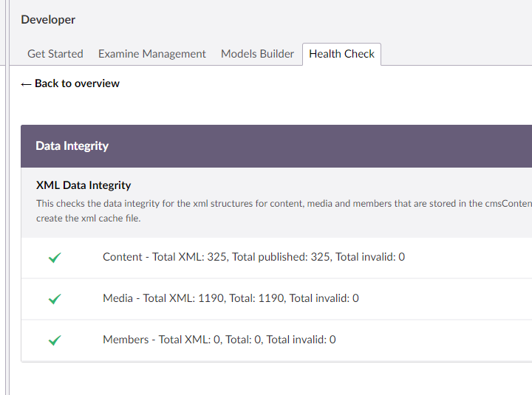Click the Media Total XML result row
532x395 pixels.
231,298
